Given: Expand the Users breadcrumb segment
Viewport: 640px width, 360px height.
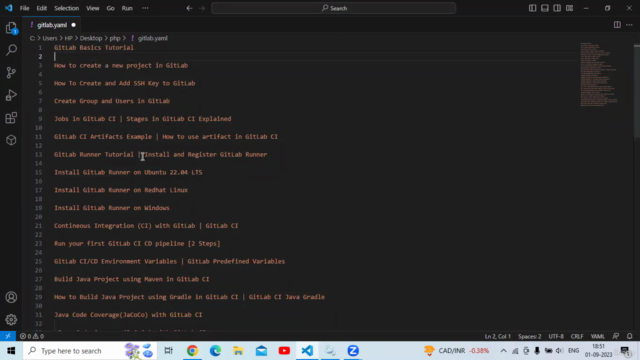Looking at the screenshot, I should (50, 38).
